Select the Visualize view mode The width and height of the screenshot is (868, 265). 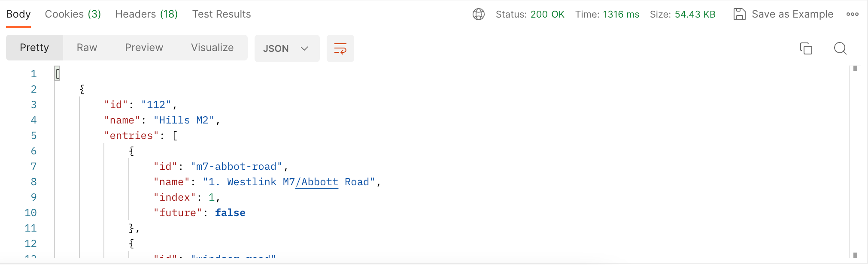coord(212,48)
